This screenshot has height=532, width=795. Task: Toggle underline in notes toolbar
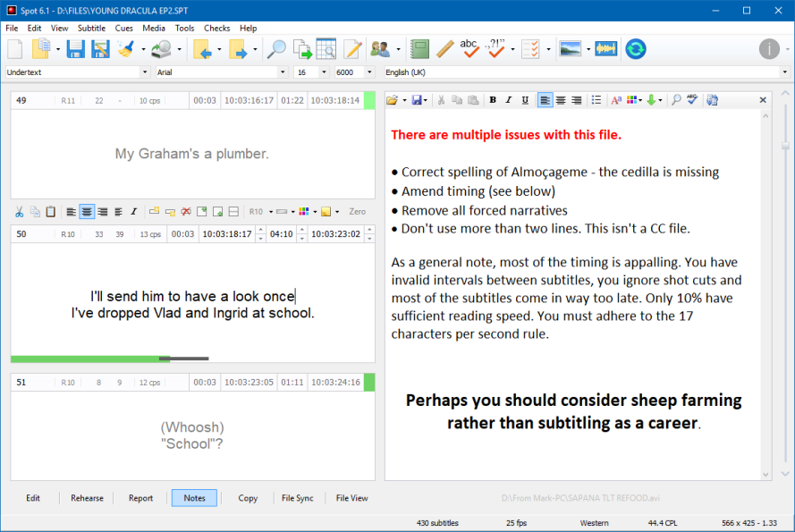525,100
